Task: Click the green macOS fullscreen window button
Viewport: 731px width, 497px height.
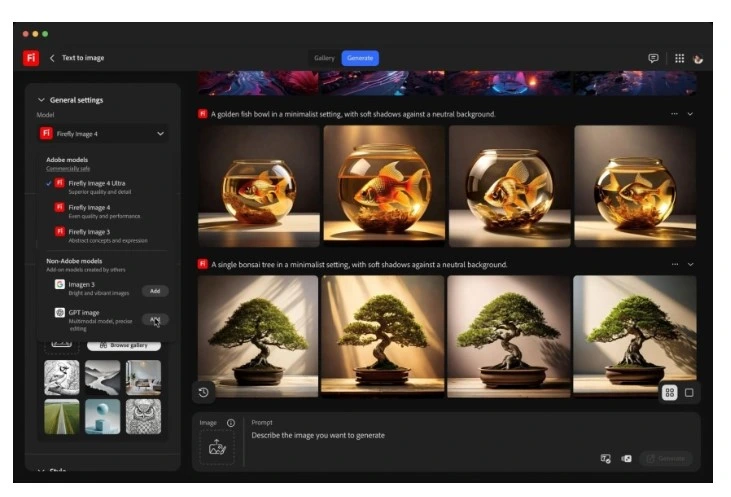Action: coord(45,34)
